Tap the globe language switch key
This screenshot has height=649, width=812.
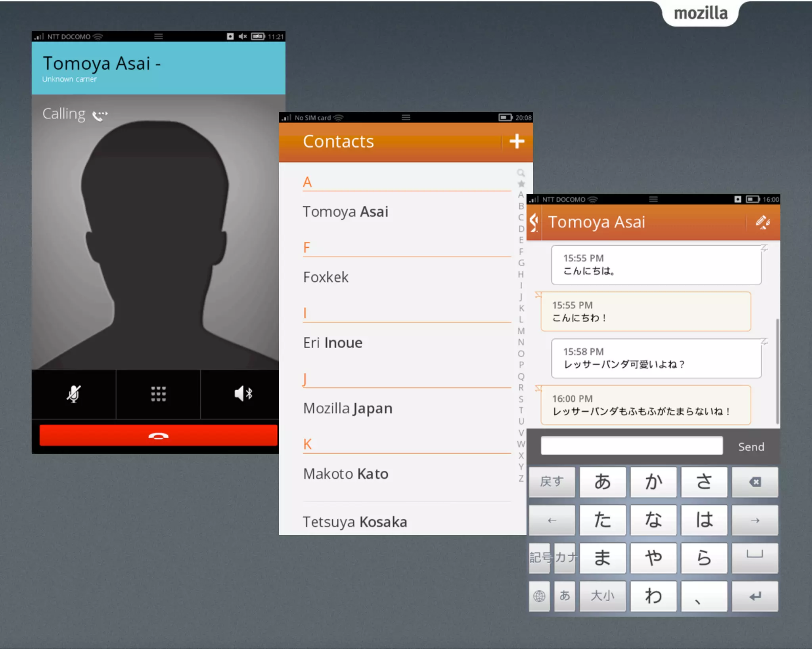pos(539,596)
